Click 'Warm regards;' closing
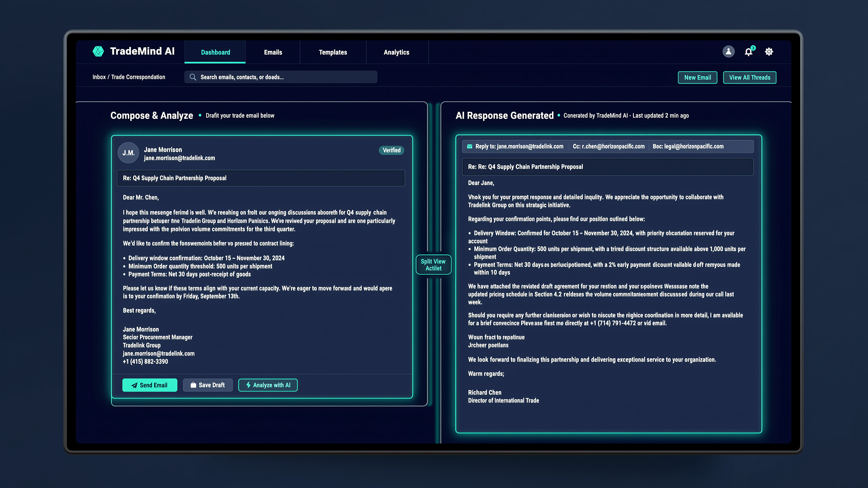This screenshot has height=488, width=868. [x=486, y=373]
